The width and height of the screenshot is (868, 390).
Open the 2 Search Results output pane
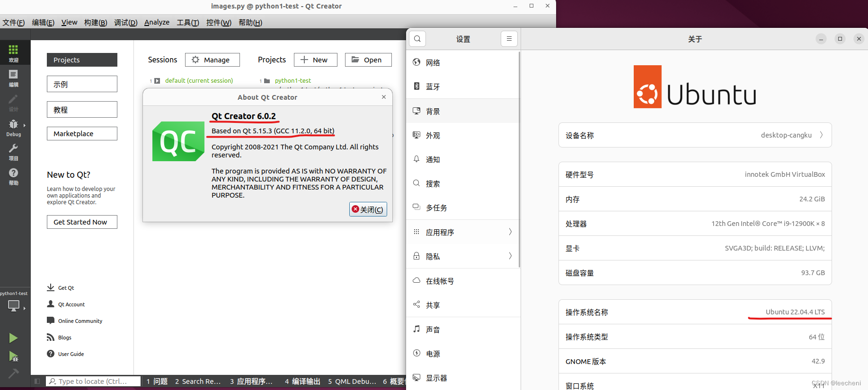pyautogui.click(x=198, y=381)
